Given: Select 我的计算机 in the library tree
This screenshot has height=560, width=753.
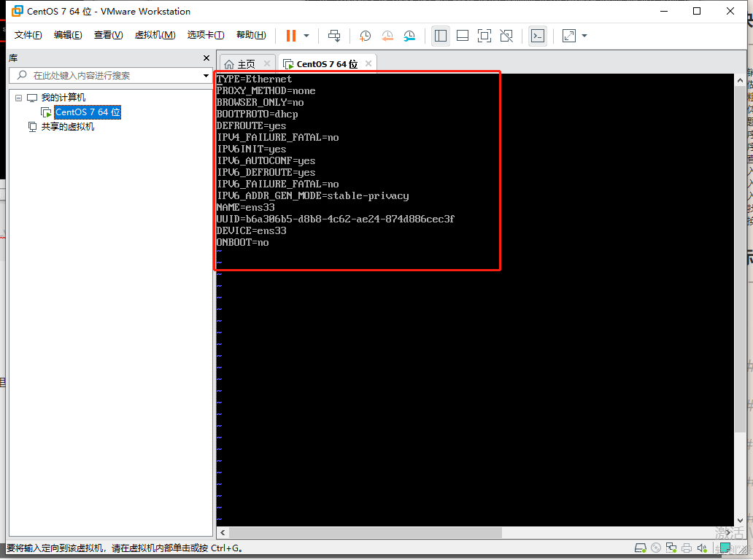Looking at the screenshot, I should [63, 98].
